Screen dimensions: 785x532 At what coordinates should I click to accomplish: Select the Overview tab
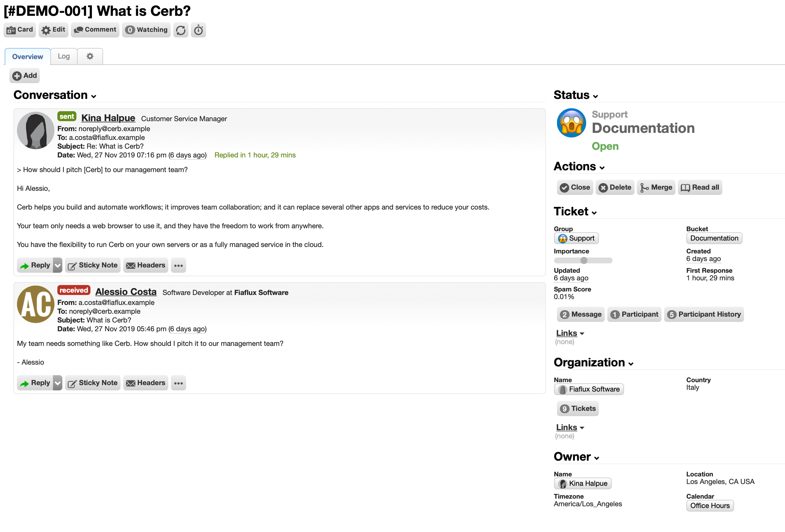[27, 56]
